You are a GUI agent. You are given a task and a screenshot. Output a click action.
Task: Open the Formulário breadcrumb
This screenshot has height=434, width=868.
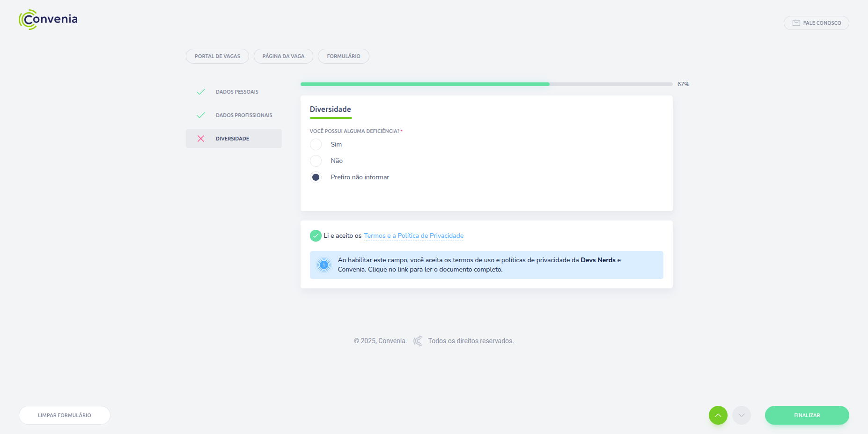[343, 56]
